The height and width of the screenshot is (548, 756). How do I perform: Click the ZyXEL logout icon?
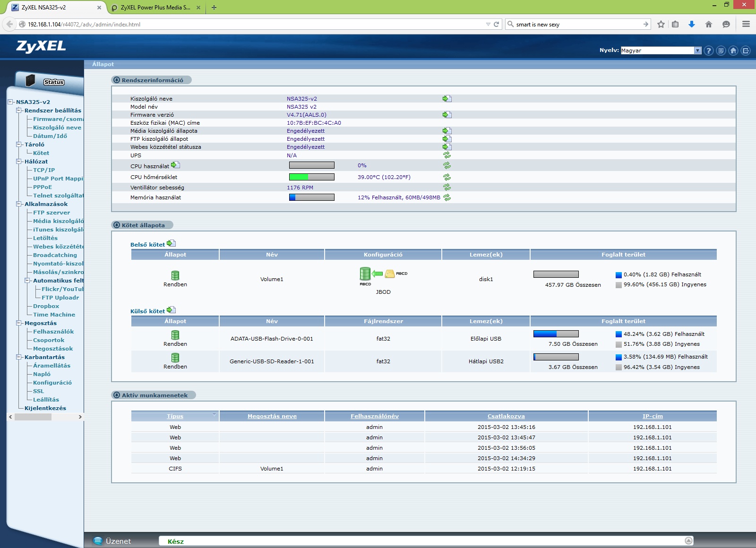click(x=746, y=51)
